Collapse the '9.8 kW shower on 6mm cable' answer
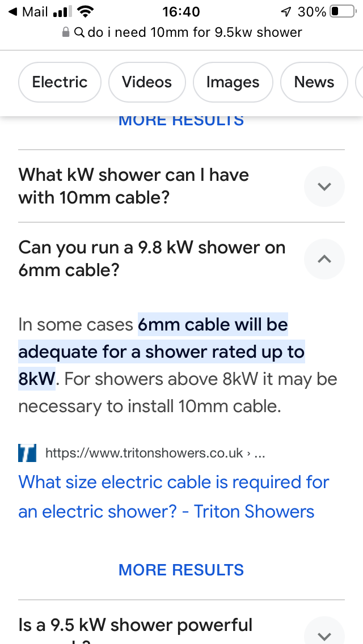The height and width of the screenshot is (644, 363). pos(324,259)
